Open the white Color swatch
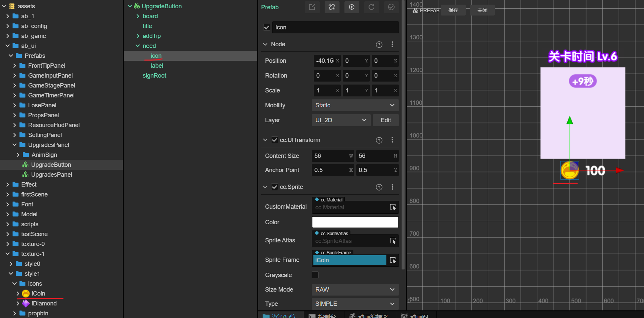Viewport: 644px width, 318px height. (355, 222)
